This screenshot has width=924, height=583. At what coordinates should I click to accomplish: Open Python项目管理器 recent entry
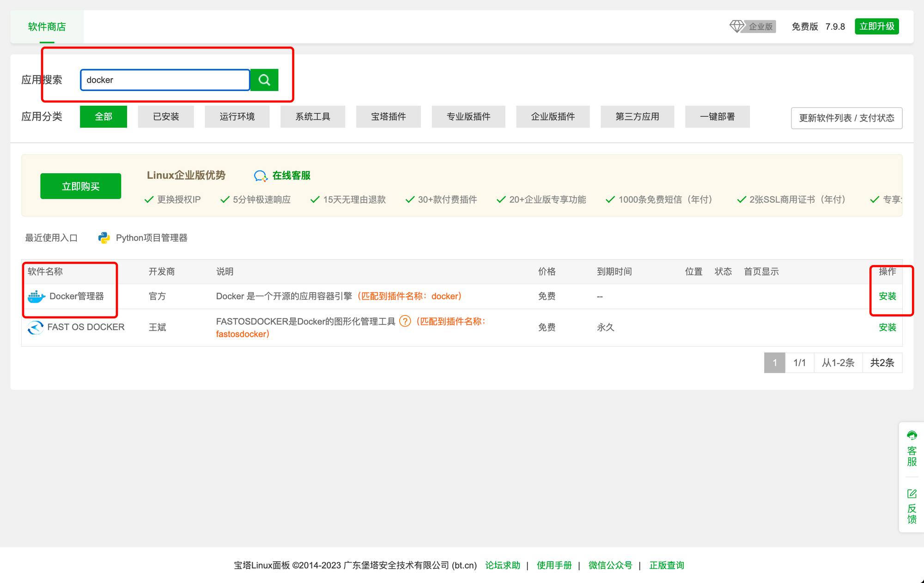152,238
